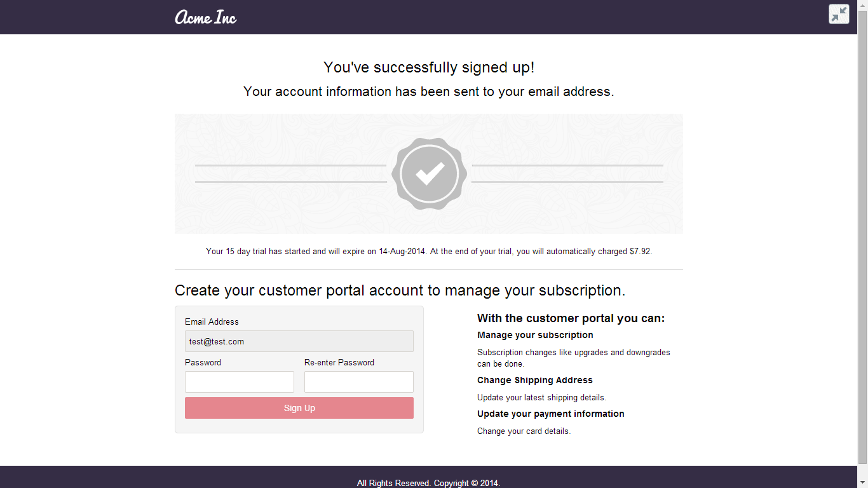Screen dimensions: 868x488
Task: Click the 'With the customer portal you can' title
Action: 571,318
